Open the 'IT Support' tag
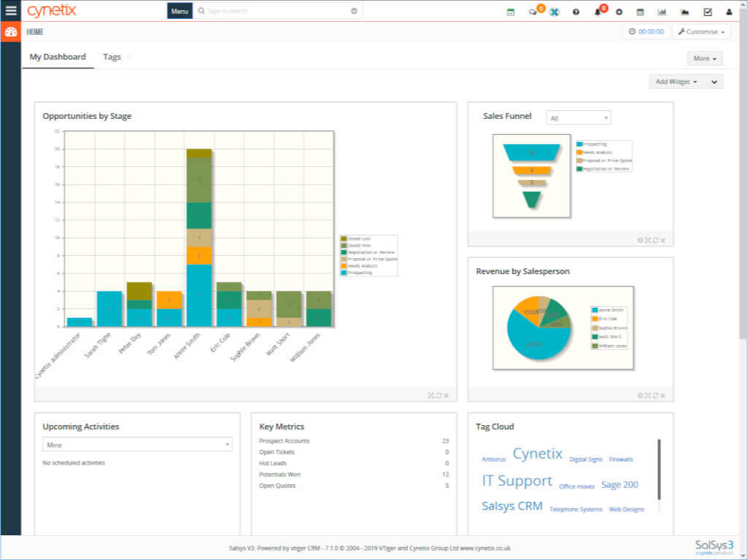Screen dimensions: 748x560 point(517,481)
